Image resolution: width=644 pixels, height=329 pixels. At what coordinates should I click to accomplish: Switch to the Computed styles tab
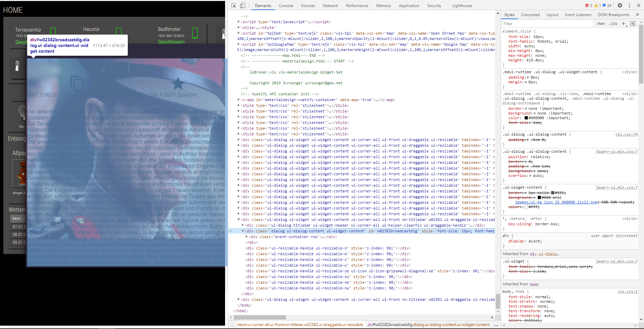point(530,15)
